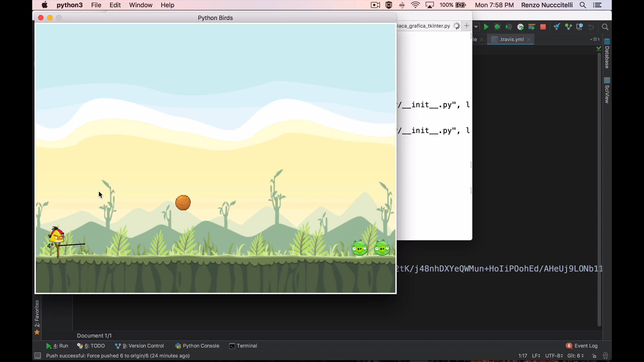
Task: Open the 6: TODO tool window
Action: point(91,346)
